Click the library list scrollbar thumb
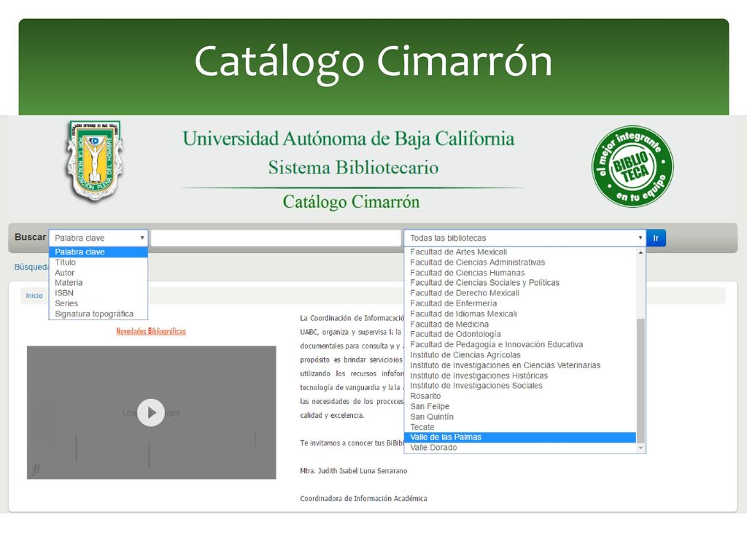The height and width of the screenshot is (560, 747). (x=640, y=381)
